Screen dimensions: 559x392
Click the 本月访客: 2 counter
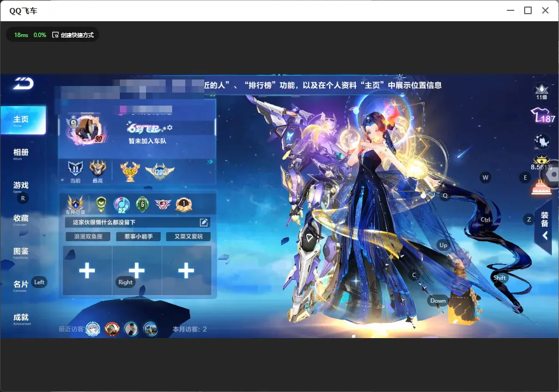point(190,329)
